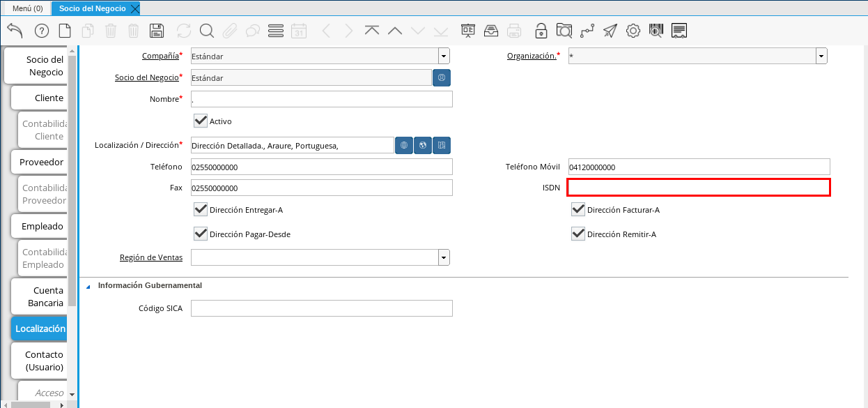The image size is (868, 408).
Task: Click the certificate document icon in toolbar
Action: tap(680, 31)
